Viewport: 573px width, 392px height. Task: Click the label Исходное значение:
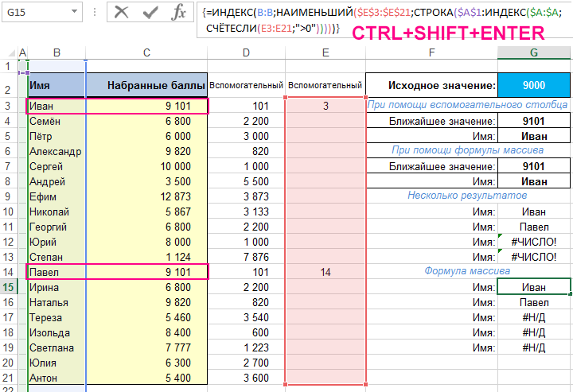point(442,85)
